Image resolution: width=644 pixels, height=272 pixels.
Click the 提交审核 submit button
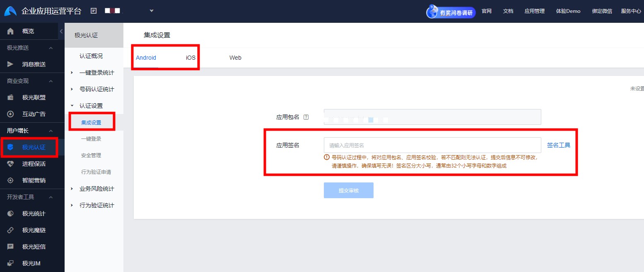(x=348, y=190)
